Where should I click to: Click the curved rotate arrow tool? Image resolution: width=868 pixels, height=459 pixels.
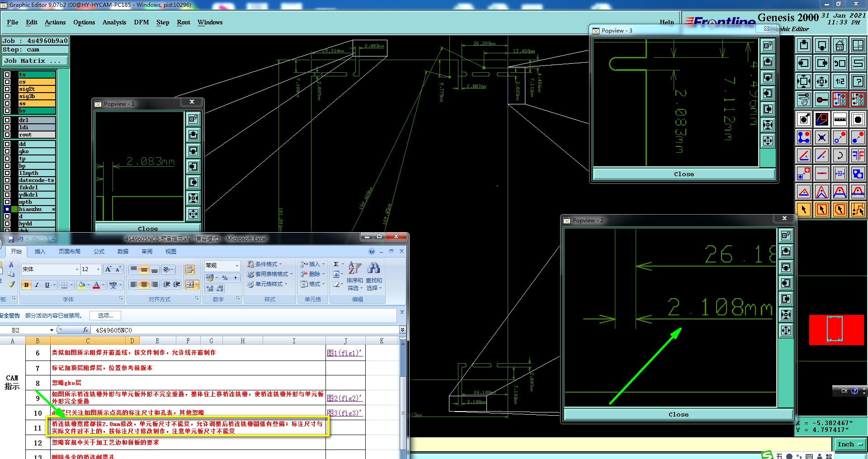coord(840,155)
